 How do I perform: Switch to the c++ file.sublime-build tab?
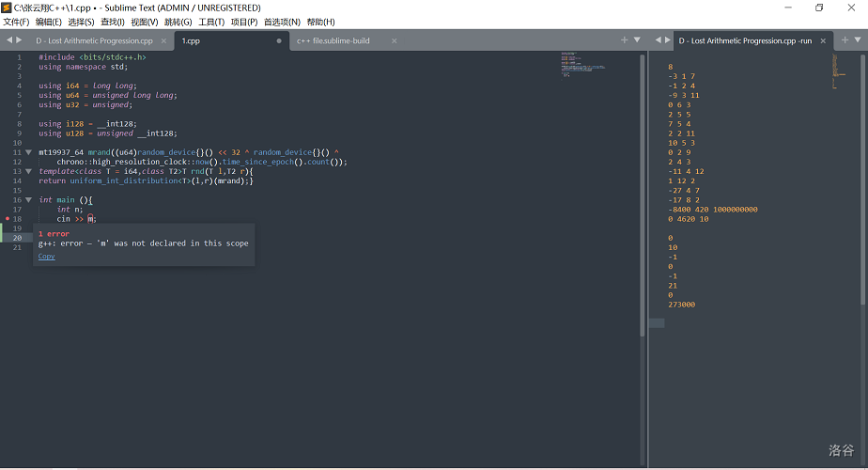pos(335,41)
